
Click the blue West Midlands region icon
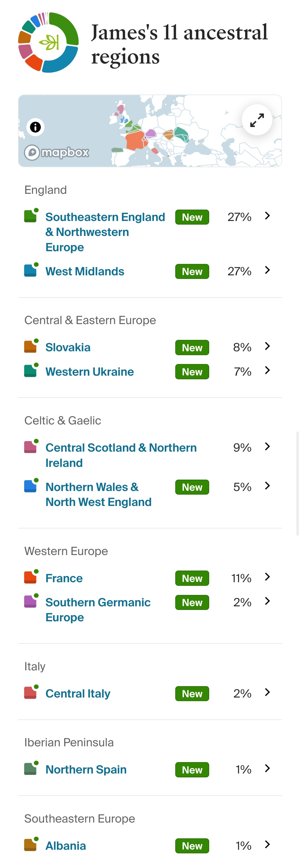click(x=30, y=271)
